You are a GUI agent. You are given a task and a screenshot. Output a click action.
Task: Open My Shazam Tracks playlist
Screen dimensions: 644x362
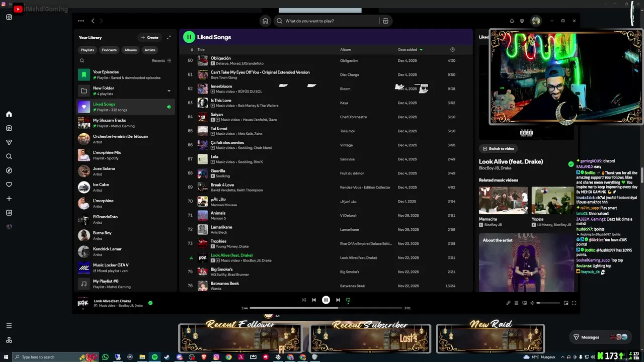click(x=126, y=123)
